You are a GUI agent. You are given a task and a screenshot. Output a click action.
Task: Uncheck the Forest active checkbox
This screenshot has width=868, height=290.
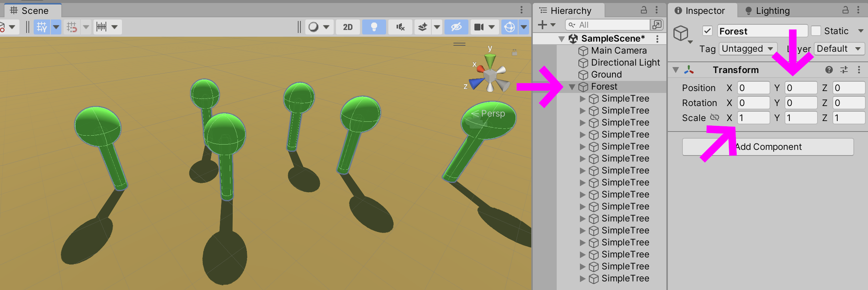(707, 31)
